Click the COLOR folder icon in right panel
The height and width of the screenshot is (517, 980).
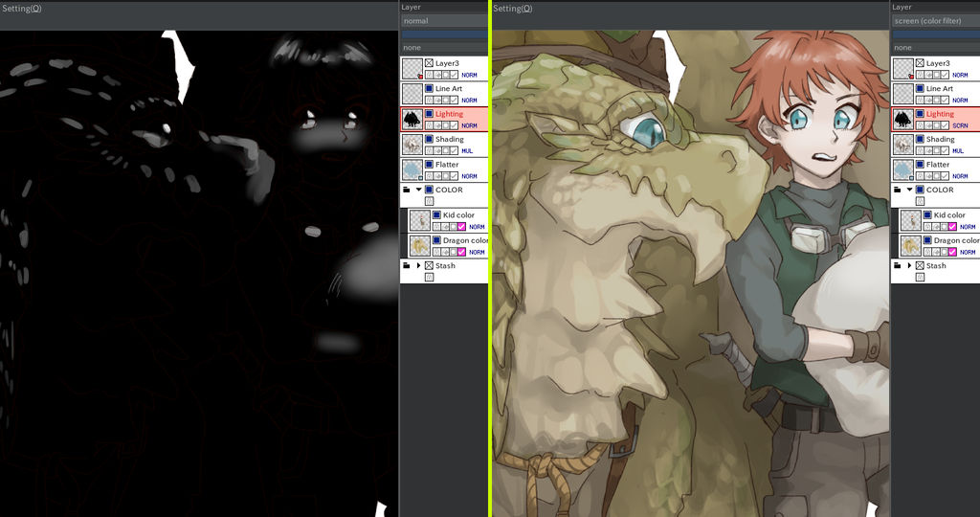897,190
